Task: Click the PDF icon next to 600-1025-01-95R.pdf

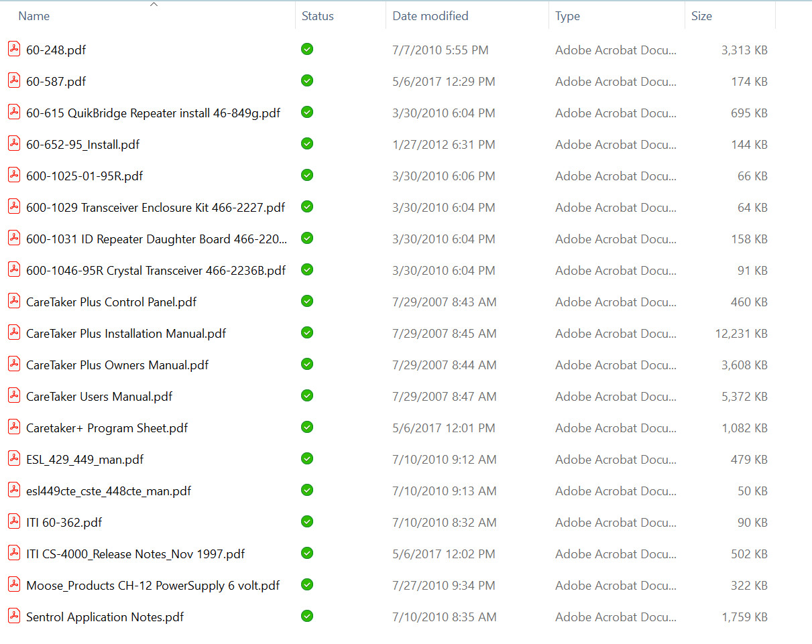Action: point(14,175)
